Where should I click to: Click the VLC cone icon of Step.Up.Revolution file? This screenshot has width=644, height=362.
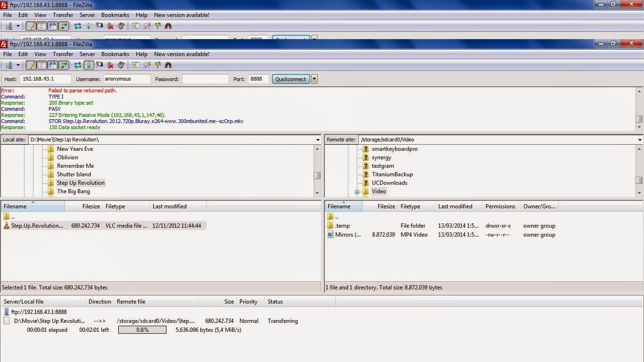7,226
